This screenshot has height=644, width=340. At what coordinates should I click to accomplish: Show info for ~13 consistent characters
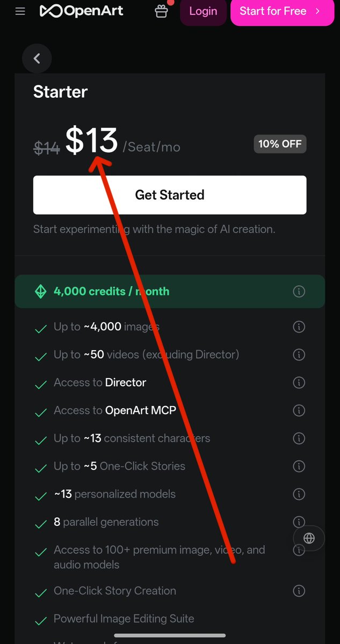[299, 438]
